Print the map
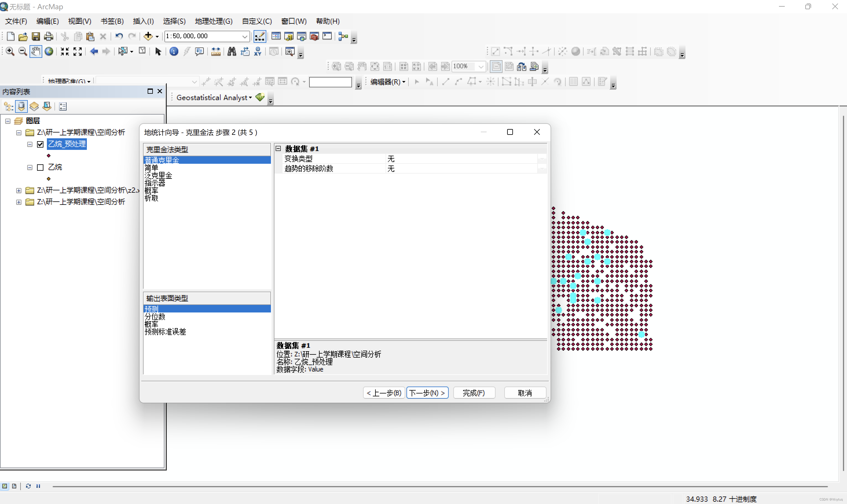The width and height of the screenshot is (847, 504). pos(49,36)
